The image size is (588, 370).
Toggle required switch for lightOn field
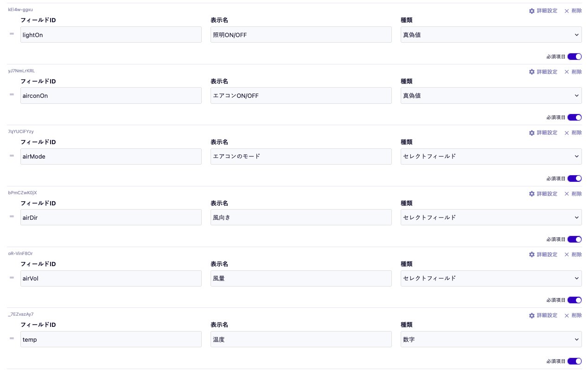[575, 57]
